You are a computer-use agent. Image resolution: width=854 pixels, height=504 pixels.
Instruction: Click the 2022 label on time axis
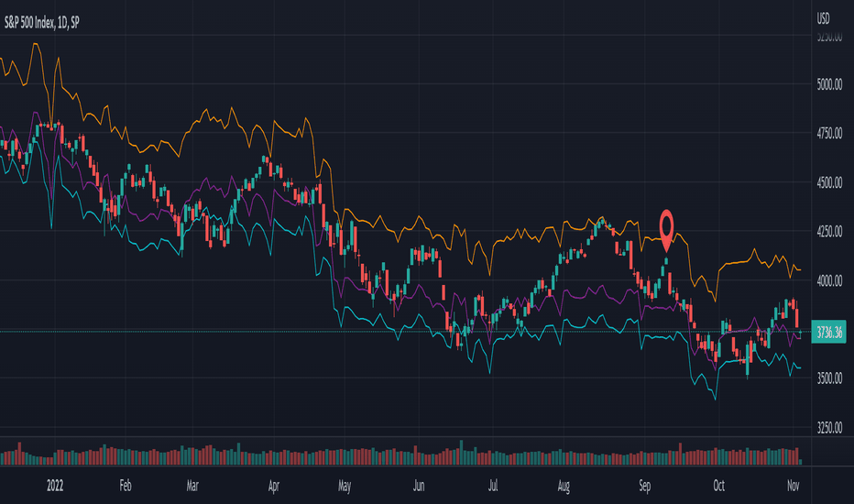[55, 485]
